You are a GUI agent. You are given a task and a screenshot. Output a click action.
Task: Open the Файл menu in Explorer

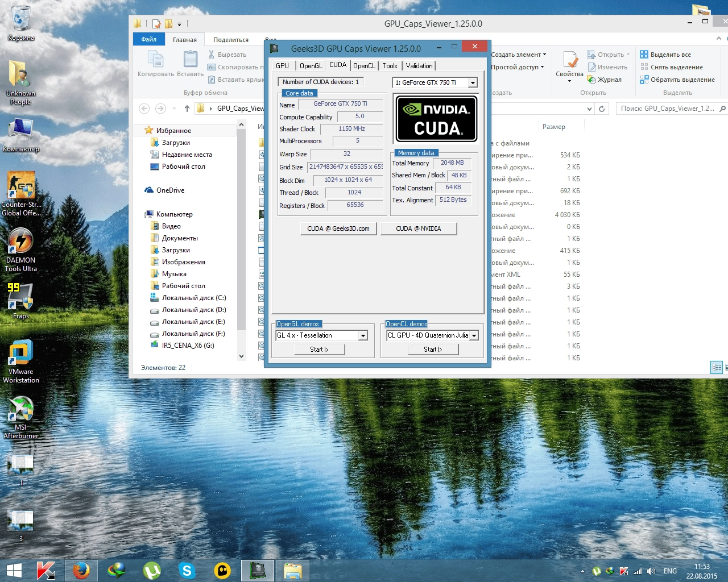149,39
